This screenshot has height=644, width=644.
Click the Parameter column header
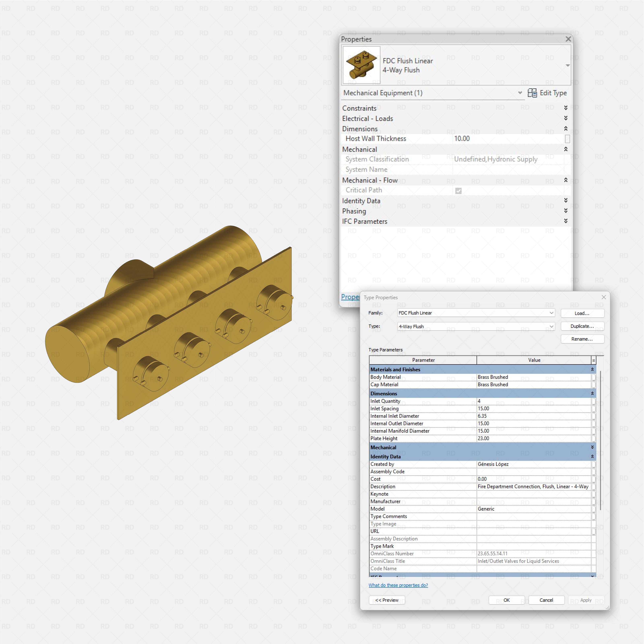click(x=423, y=360)
